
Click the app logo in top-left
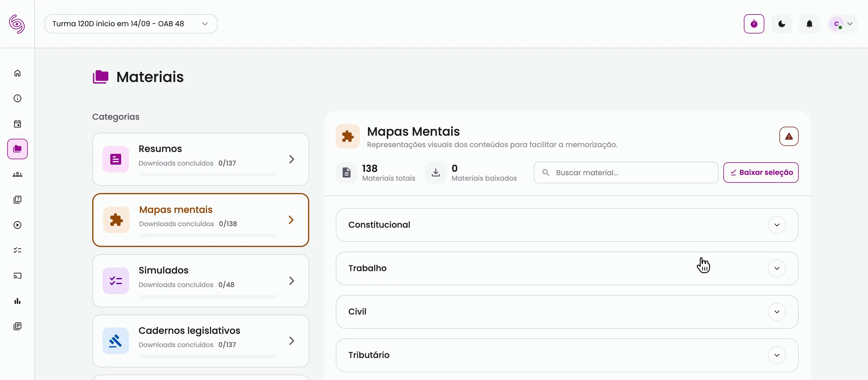[17, 24]
